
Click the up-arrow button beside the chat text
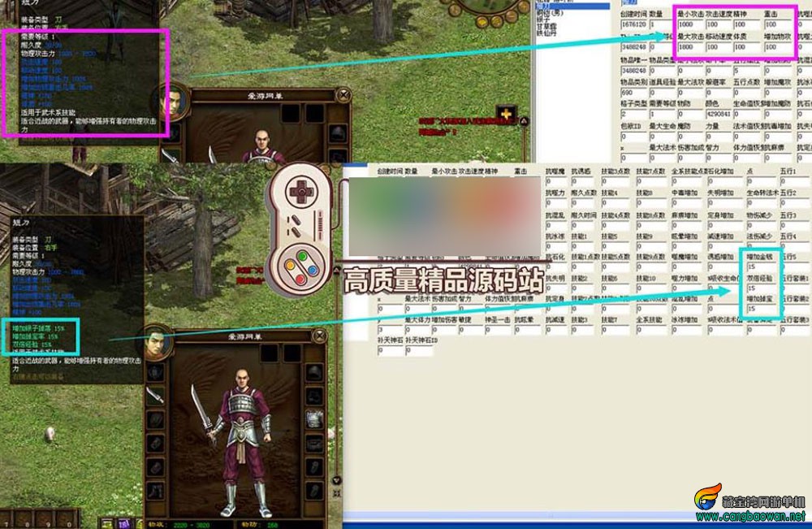(524, 121)
